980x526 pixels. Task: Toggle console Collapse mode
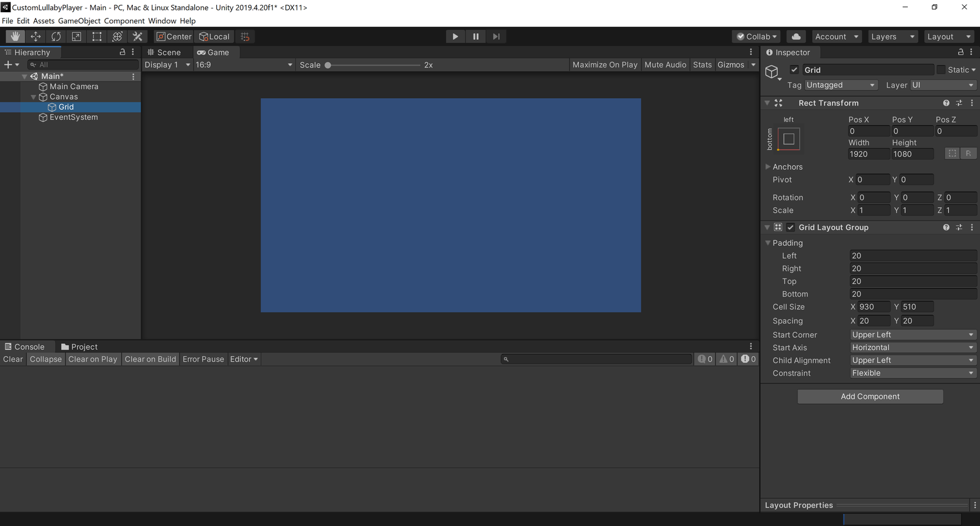pos(46,359)
